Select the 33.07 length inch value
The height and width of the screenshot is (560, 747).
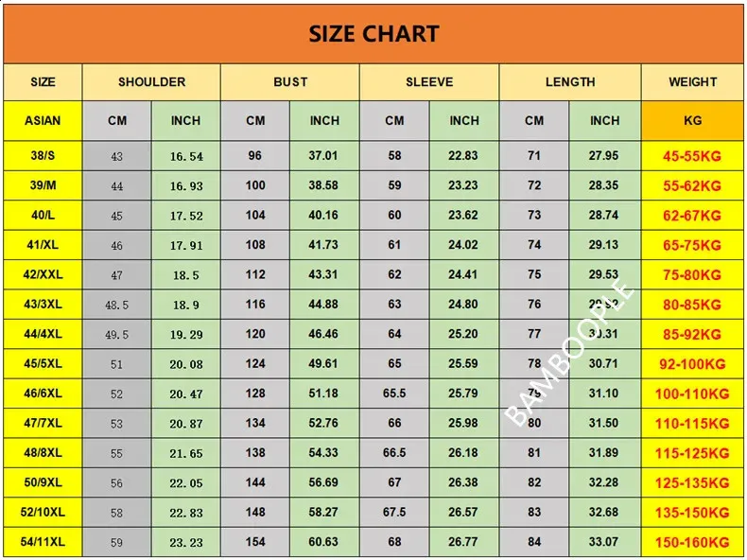pos(604,542)
